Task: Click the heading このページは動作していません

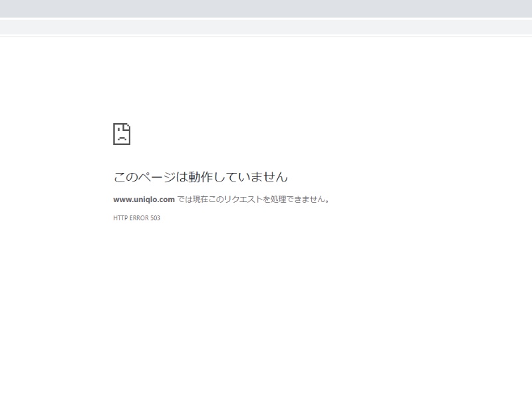Action: click(200, 177)
